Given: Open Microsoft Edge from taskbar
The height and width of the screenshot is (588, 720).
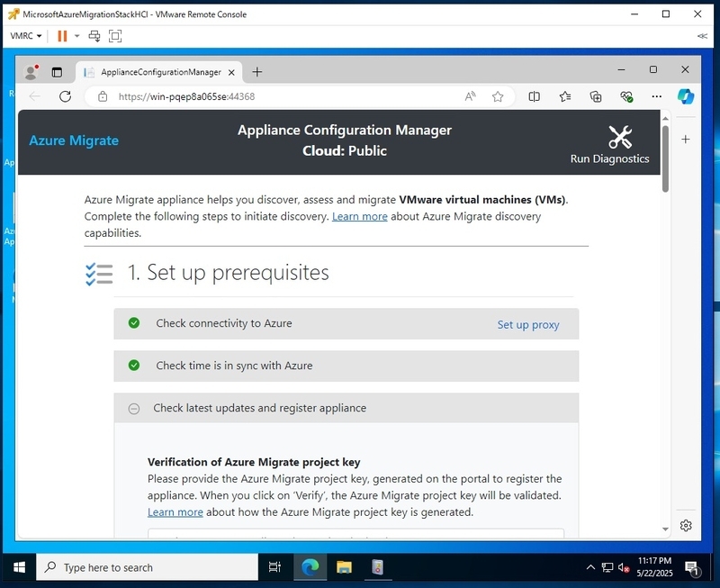Looking at the screenshot, I should coord(310,568).
